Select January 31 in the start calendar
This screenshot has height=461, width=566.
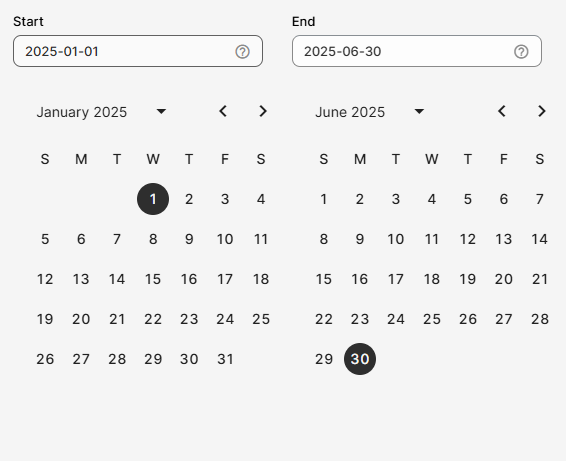(225, 359)
